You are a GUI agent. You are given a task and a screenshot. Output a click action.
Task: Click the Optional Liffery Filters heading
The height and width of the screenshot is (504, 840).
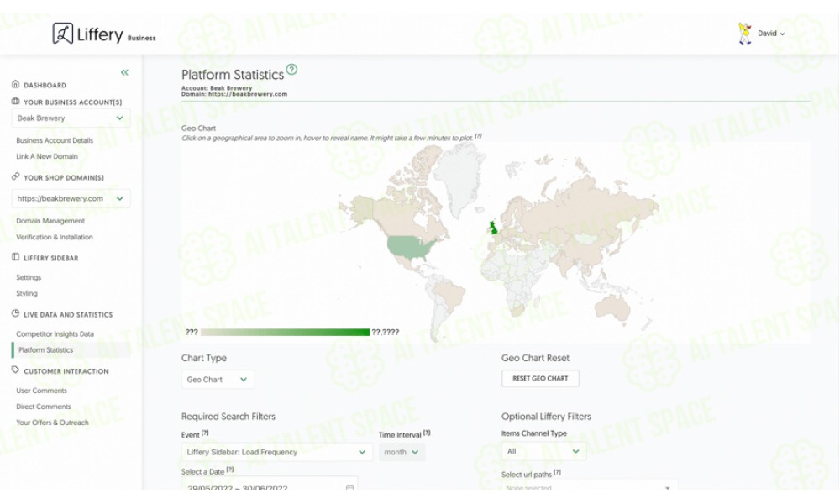(546, 416)
